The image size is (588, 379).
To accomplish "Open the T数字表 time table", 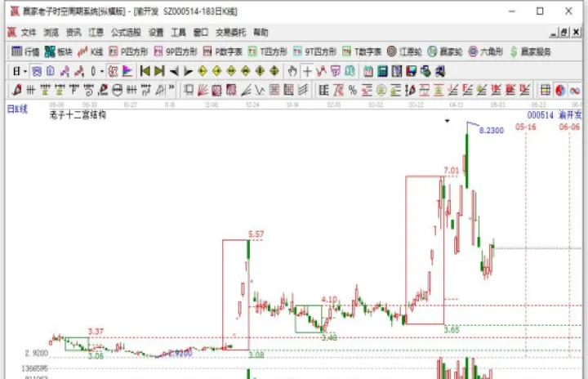I will (362, 51).
